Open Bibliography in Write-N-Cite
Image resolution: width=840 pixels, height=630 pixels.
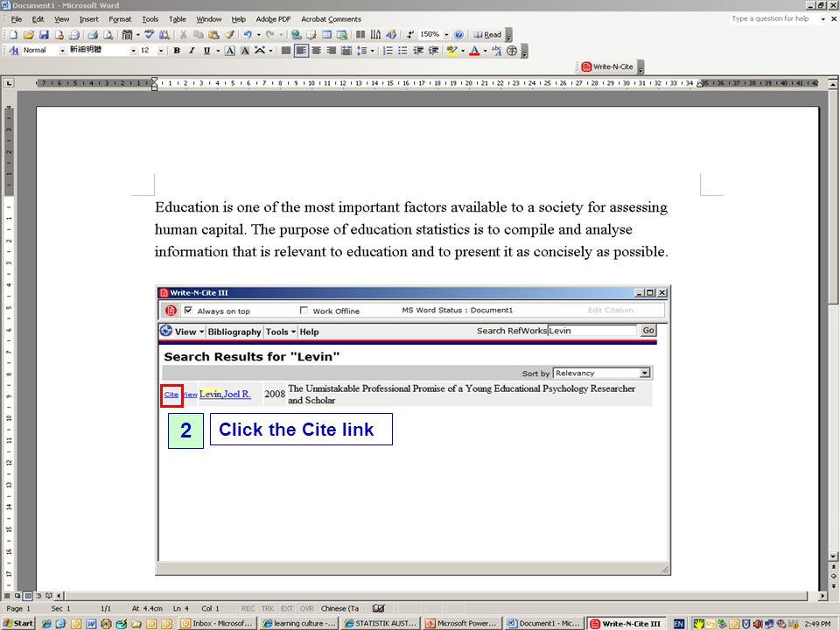(234, 332)
